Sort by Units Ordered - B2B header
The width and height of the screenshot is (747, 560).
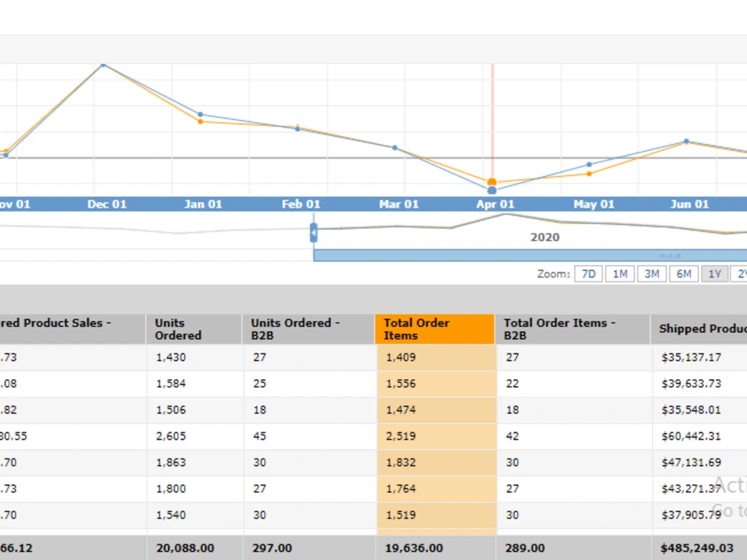click(309, 329)
